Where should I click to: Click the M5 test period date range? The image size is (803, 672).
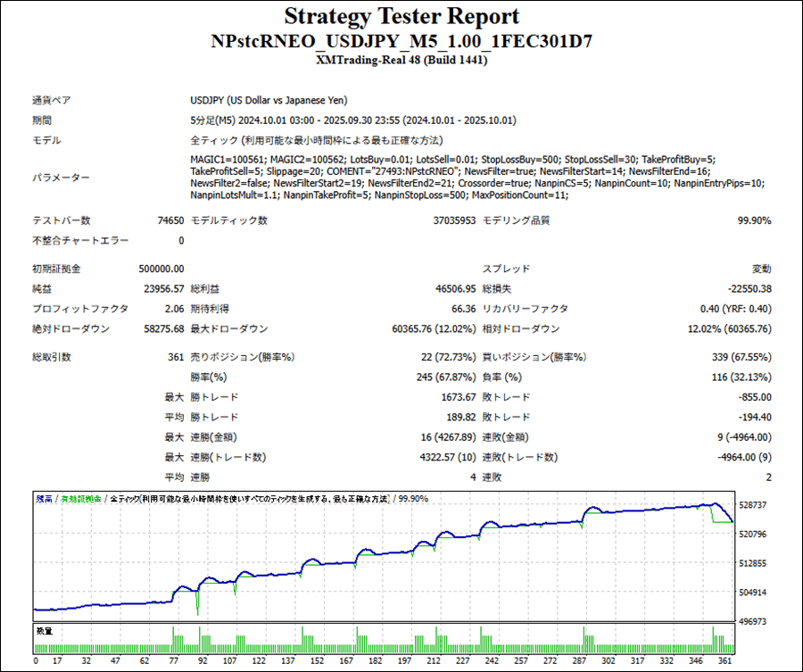click(352, 120)
